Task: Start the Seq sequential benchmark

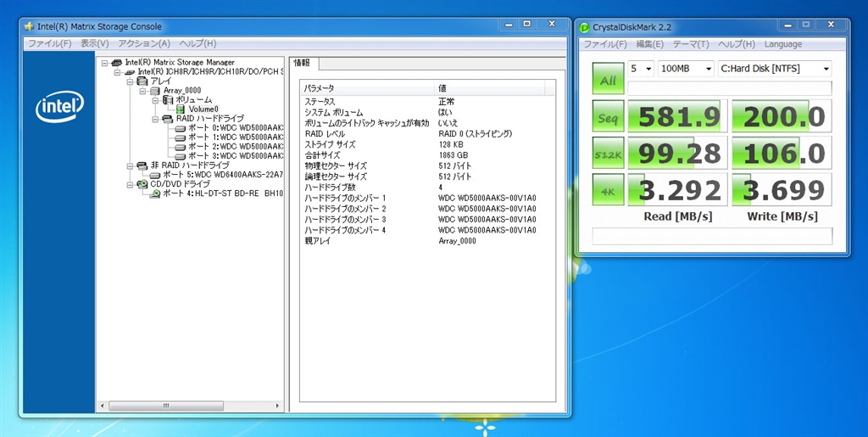Action: pyautogui.click(x=608, y=115)
